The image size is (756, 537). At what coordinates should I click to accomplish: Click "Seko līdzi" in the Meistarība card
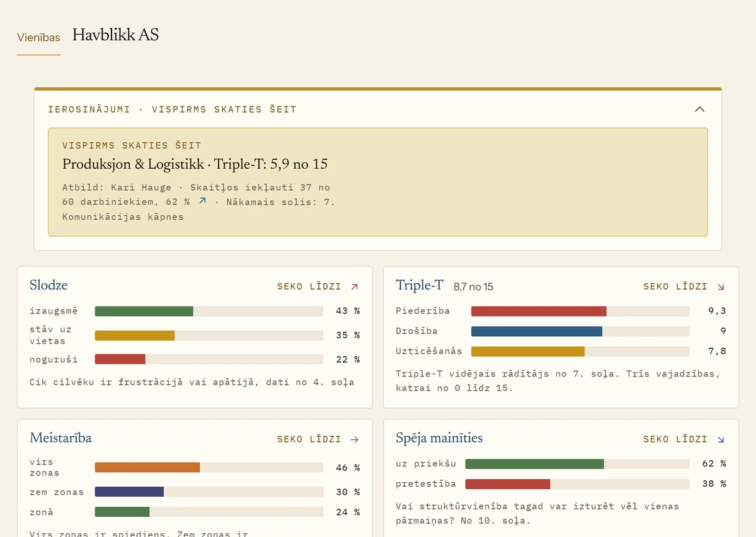coord(318,439)
